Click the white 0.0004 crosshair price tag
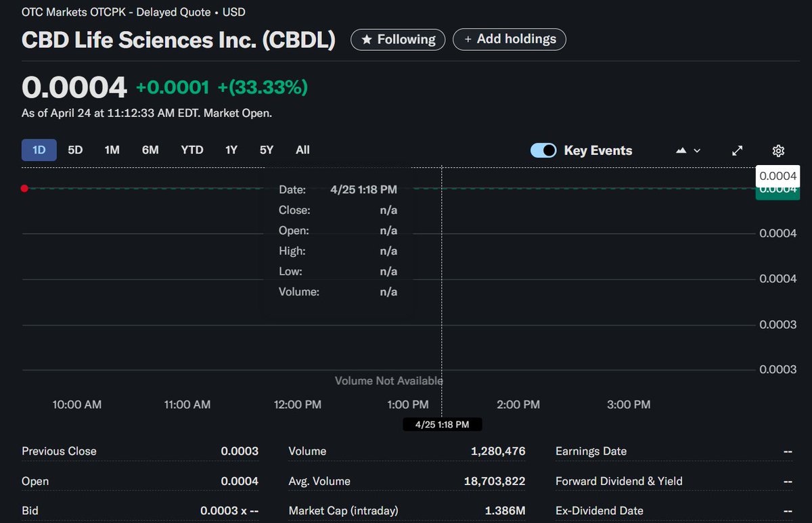Image resolution: width=812 pixels, height=523 pixels. (778, 176)
